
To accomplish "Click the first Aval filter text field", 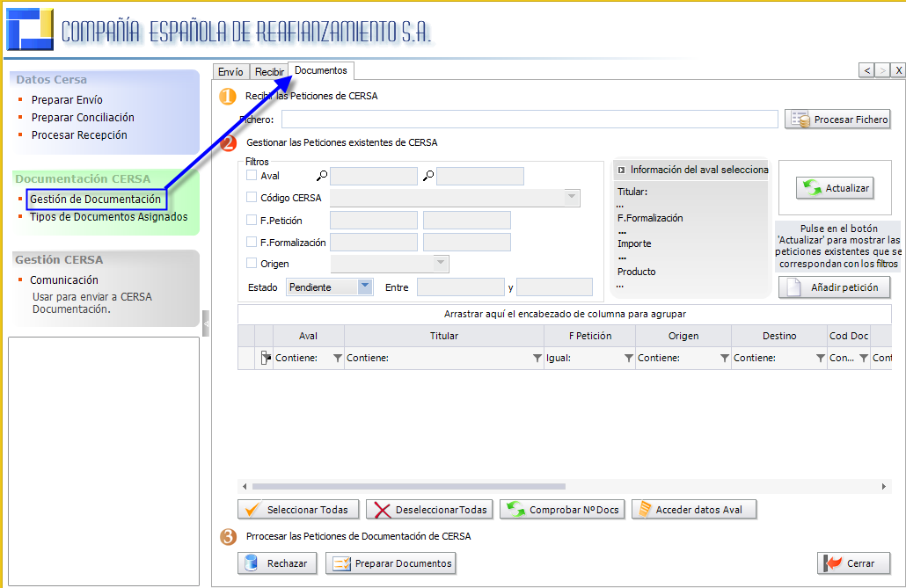I will click(373, 176).
